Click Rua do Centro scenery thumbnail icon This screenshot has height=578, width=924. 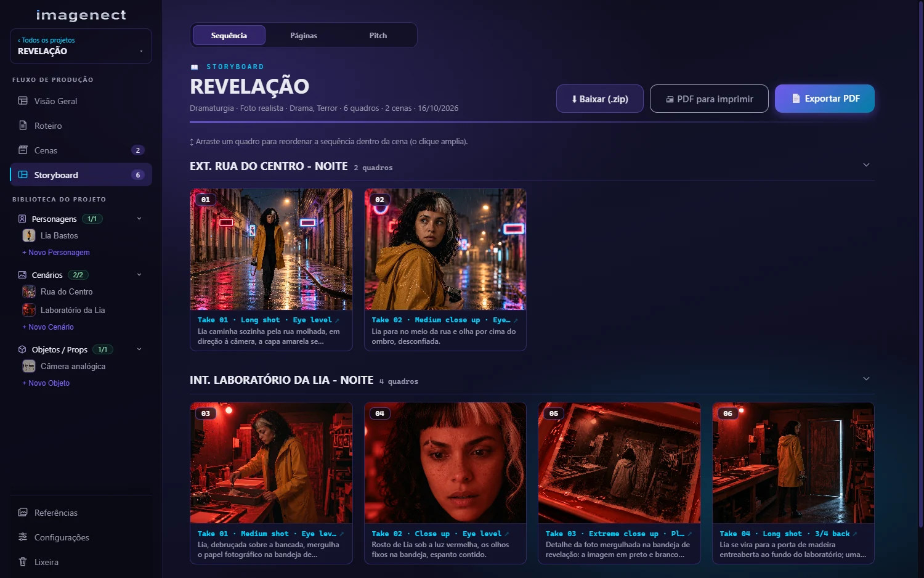pyautogui.click(x=29, y=291)
